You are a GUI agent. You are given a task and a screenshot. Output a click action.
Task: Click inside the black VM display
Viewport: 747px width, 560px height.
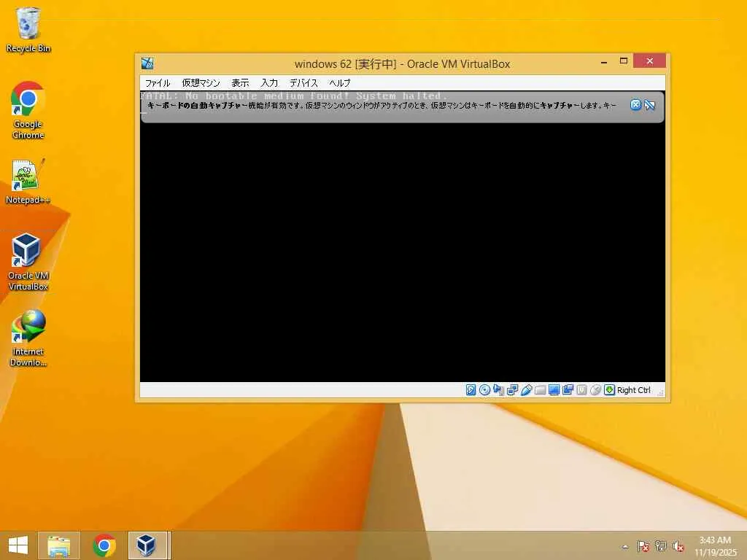pyautogui.click(x=402, y=252)
